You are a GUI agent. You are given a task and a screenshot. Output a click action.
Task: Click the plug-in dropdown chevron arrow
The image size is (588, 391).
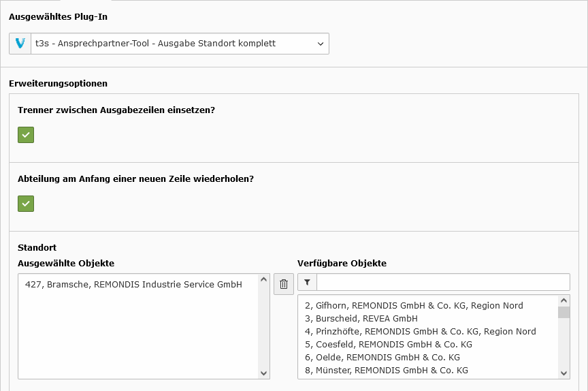pyautogui.click(x=321, y=44)
